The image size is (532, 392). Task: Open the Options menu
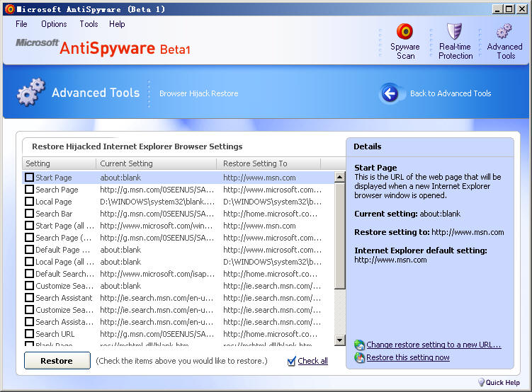coord(54,24)
